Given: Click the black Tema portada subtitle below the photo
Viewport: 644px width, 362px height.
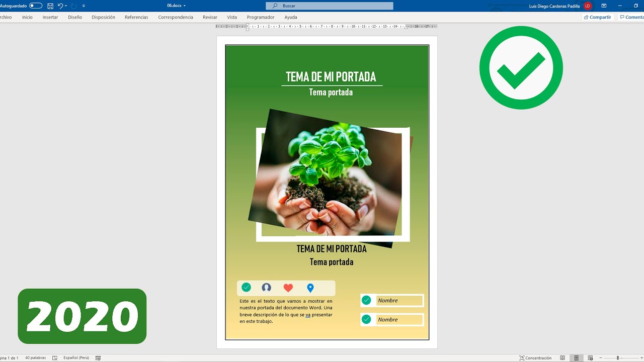Looking at the screenshot, I should pos(332,262).
